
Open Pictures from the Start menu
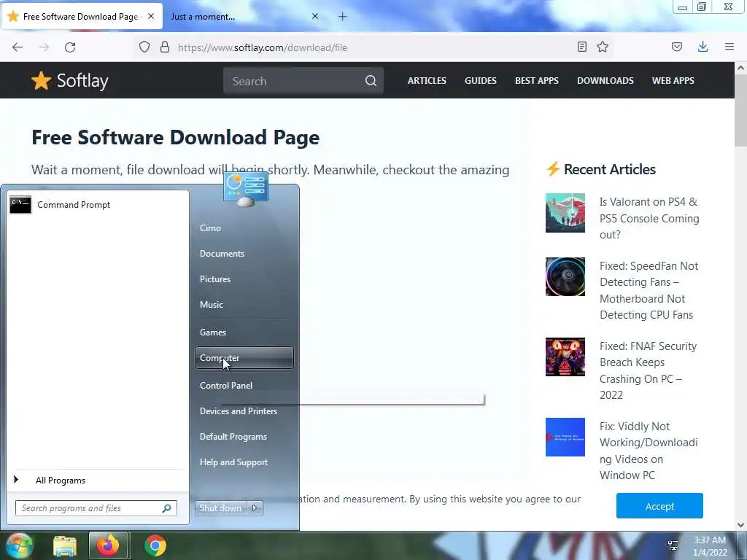click(x=244, y=279)
